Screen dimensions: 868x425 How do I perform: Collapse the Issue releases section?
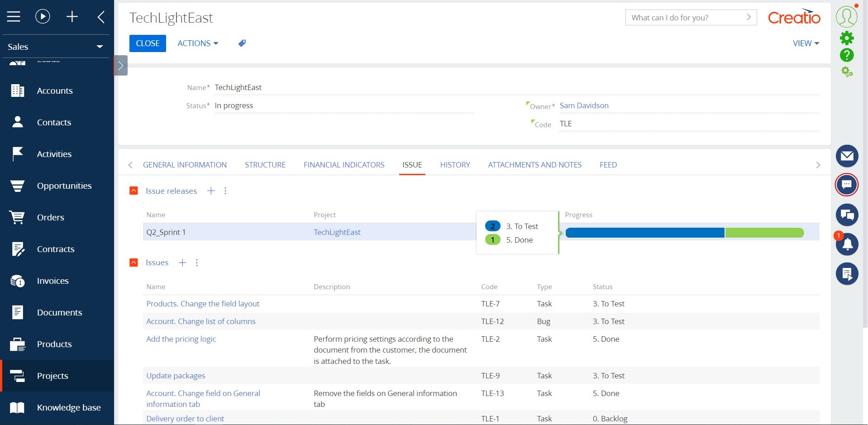134,191
